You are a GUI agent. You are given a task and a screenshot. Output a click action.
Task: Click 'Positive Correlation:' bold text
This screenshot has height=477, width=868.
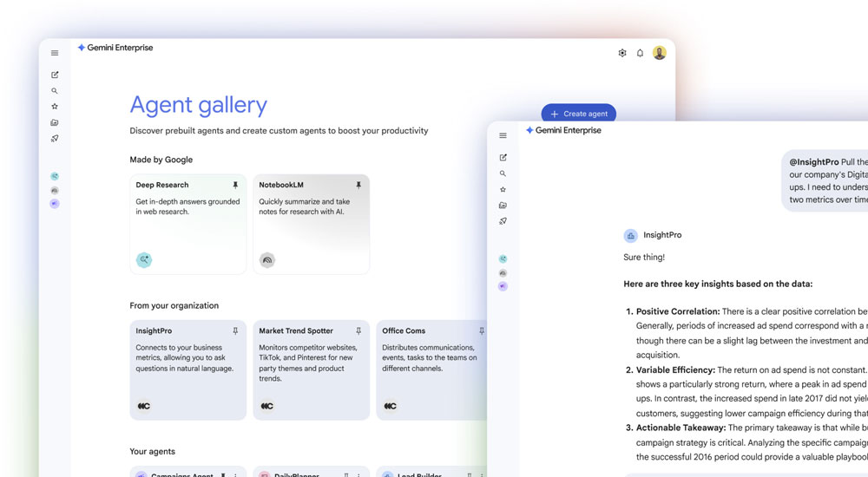click(678, 311)
